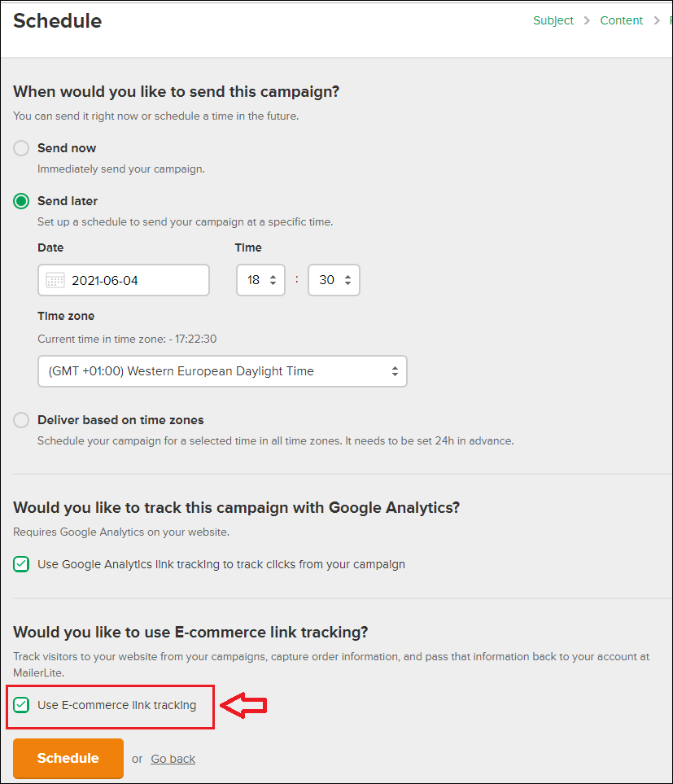Click the breadcrumb chevron after Subject
The image size is (673, 784).
coord(587,20)
